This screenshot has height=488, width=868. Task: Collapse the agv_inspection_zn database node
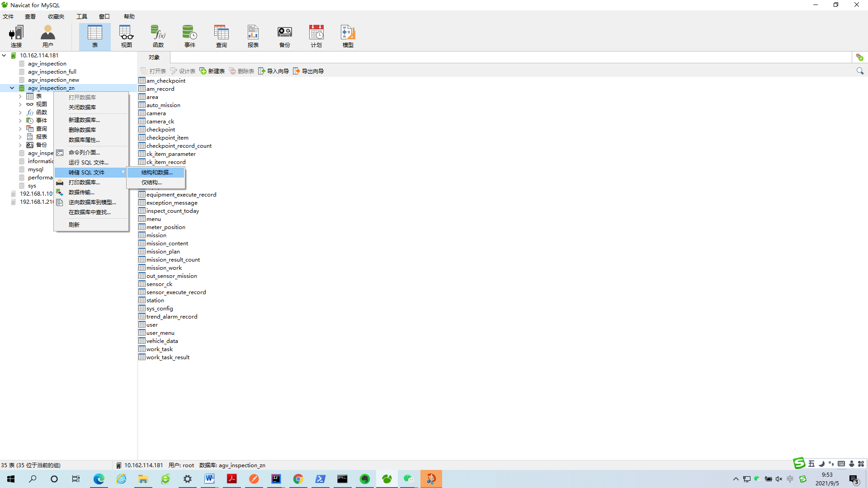12,88
